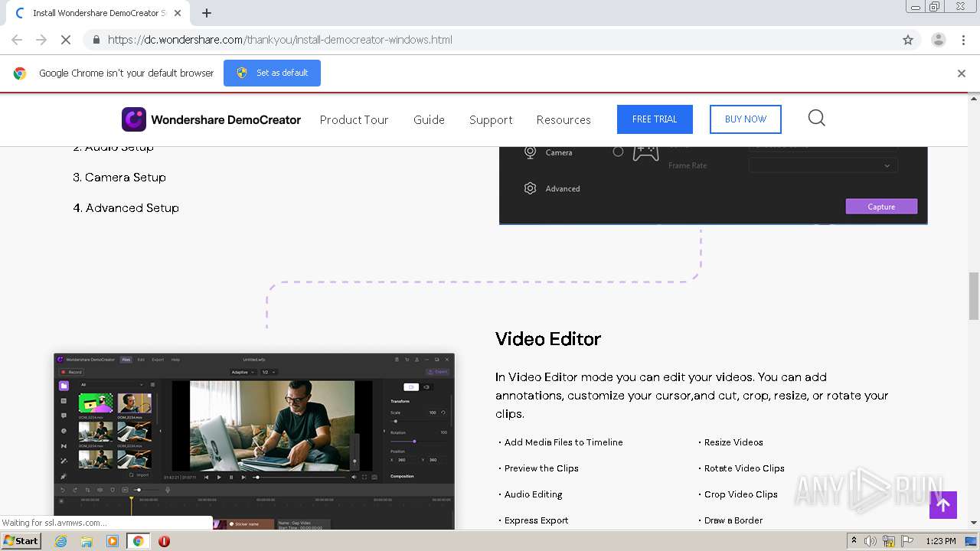
Task: Click the network tray icon
Action: (x=889, y=541)
